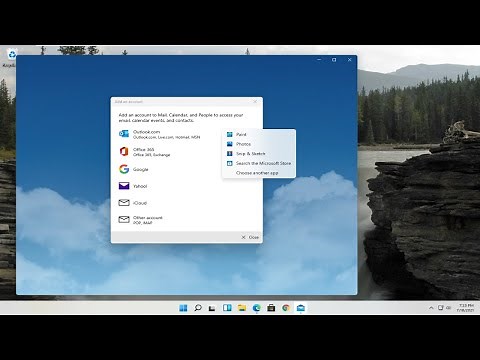Click the POP, IMAP subtitle text

(x=143, y=223)
